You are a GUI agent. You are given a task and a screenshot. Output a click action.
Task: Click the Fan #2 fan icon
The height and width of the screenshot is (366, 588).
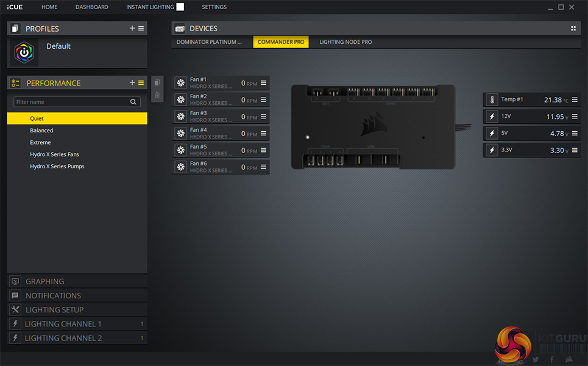181,100
